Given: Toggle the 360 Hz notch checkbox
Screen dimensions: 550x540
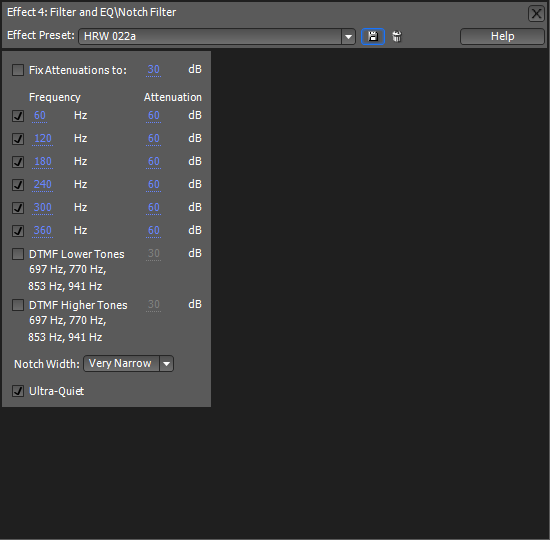Looking at the screenshot, I should point(18,231).
